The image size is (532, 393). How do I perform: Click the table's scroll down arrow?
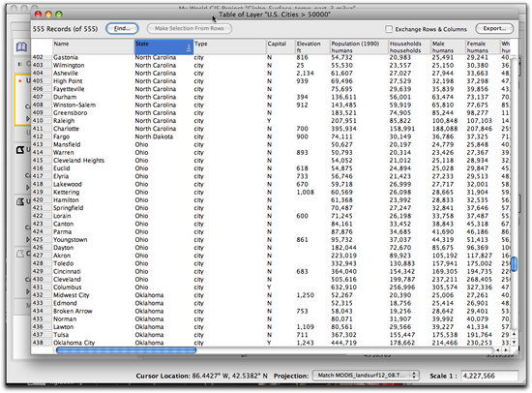click(514, 342)
